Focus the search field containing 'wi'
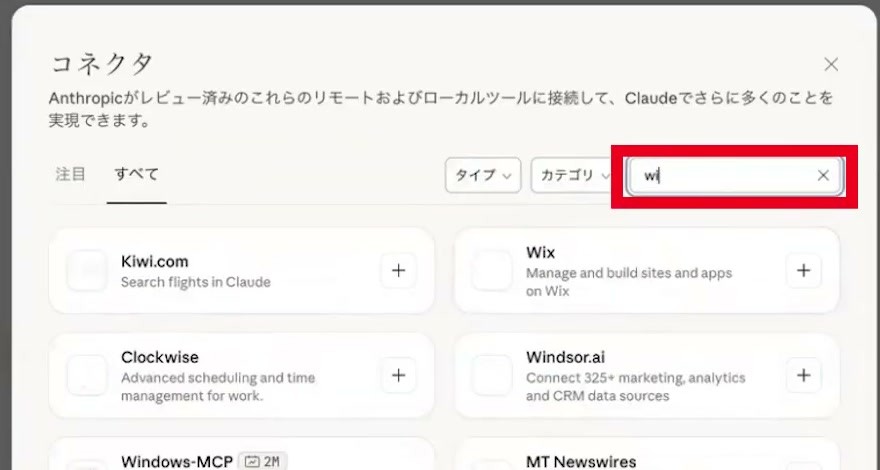 735,176
